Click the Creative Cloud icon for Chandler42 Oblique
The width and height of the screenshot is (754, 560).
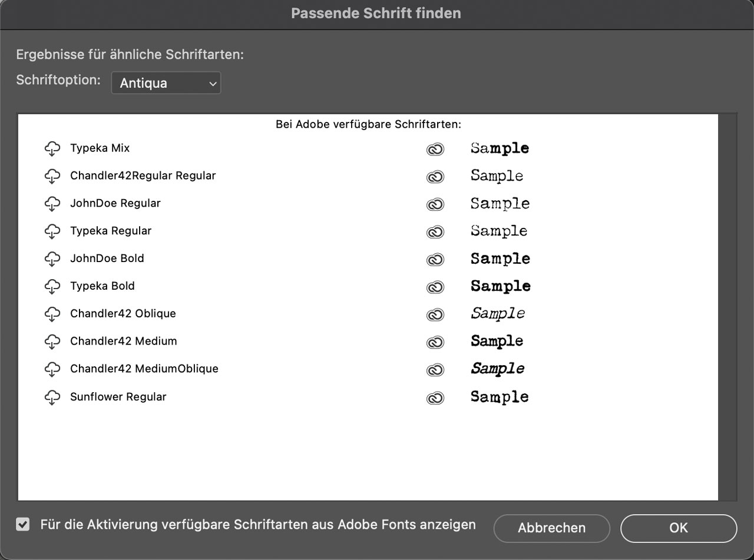pos(435,315)
